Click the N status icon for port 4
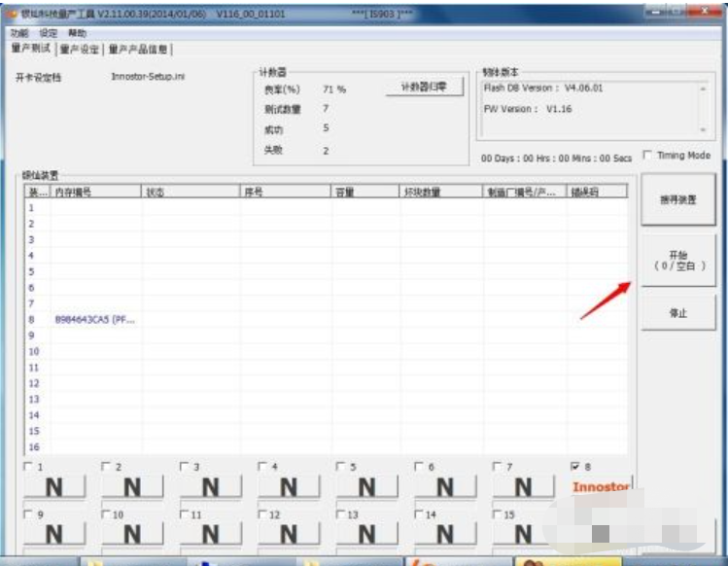Viewport: 728px width, 566px height. (289, 487)
